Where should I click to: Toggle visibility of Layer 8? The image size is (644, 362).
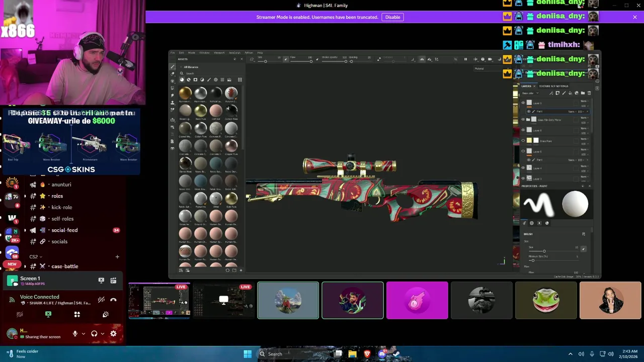click(523, 130)
